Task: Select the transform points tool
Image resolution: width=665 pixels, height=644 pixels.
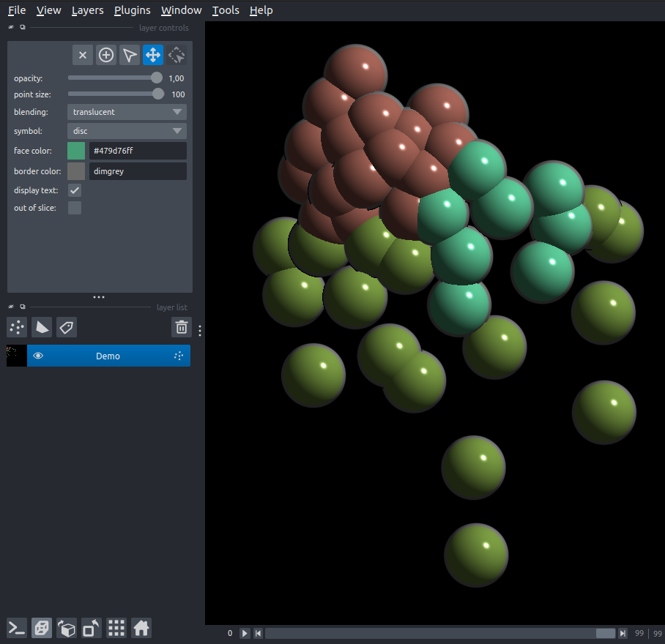Action: 176,55
